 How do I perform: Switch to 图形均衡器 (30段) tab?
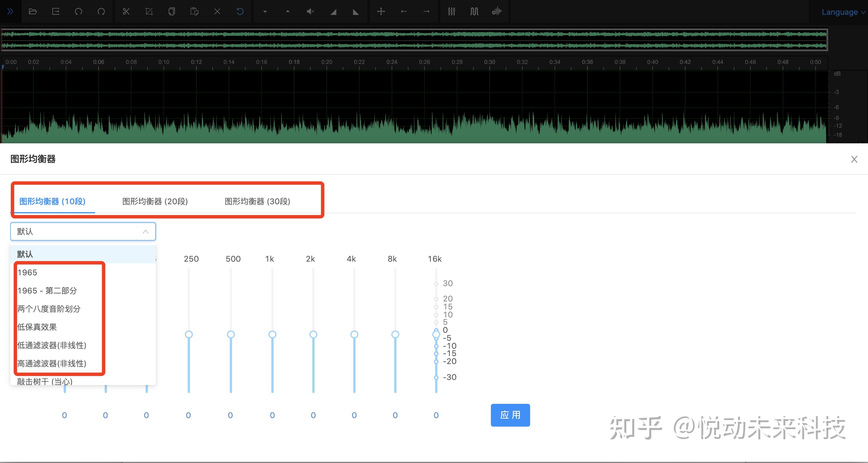[257, 202]
